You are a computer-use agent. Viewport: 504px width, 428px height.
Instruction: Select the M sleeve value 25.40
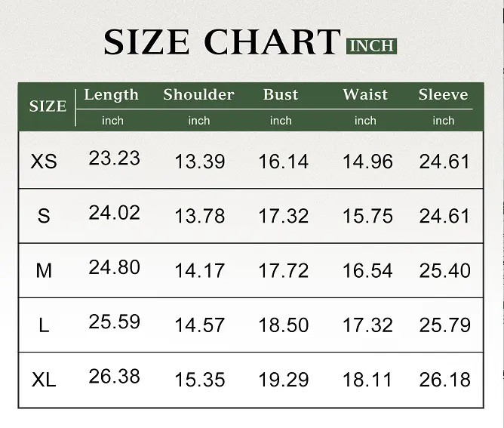[444, 270]
